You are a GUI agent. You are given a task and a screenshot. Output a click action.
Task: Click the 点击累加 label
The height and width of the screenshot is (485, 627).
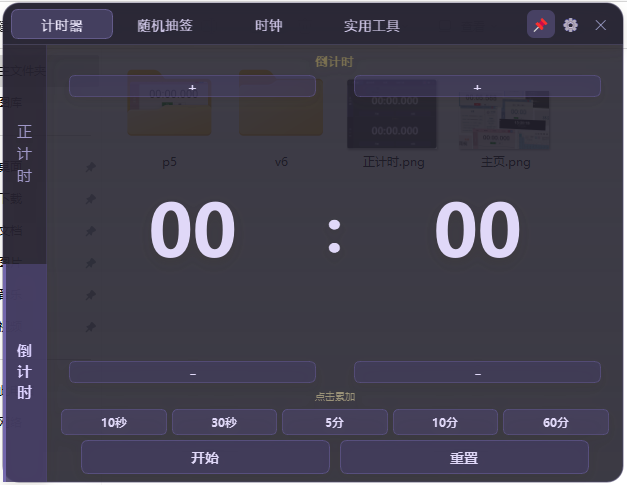(x=335, y=397)
